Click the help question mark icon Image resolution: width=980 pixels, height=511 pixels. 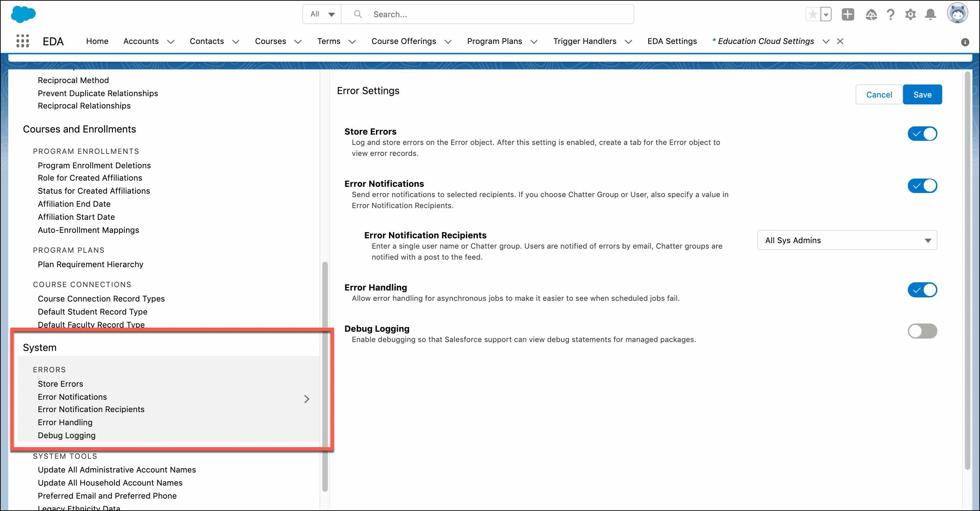coord(891,14)
